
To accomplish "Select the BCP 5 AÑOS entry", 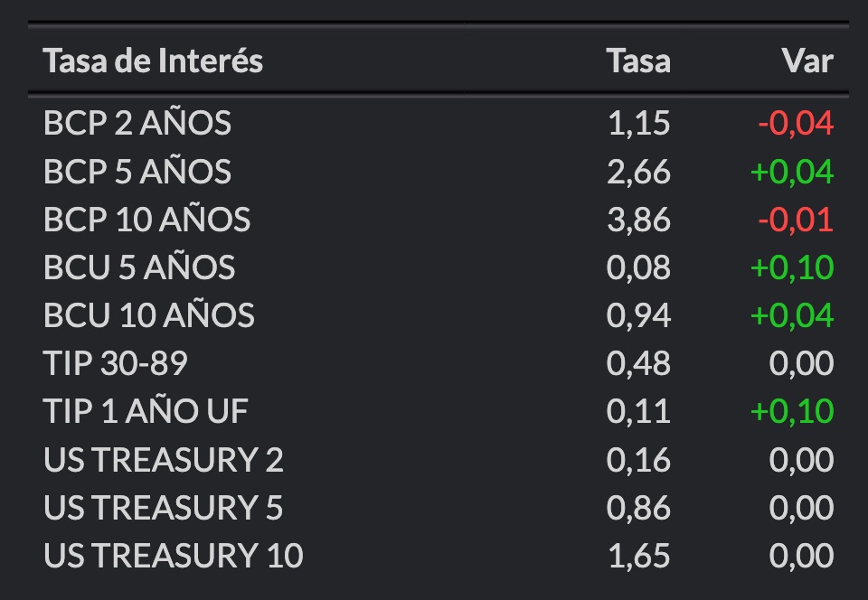I will pyautogui.click(x=438, y=171).
